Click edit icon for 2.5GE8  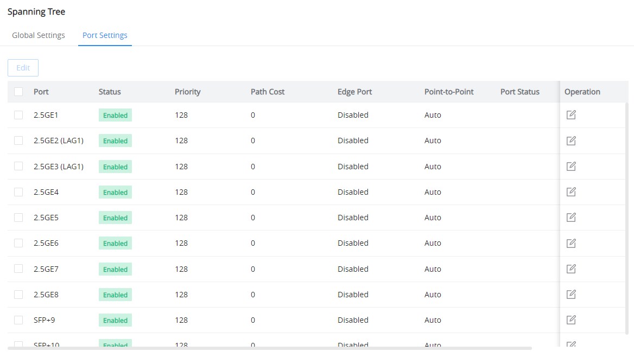[571, 294]
